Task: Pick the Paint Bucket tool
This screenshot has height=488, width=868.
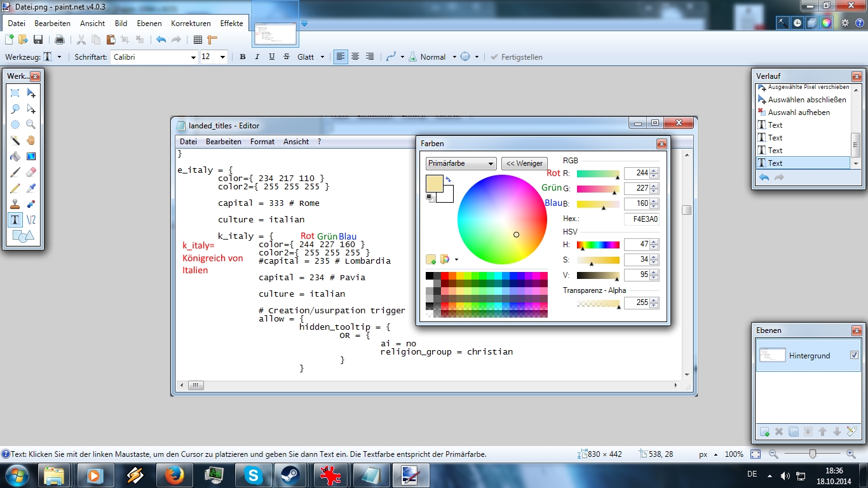Action: 15,156
